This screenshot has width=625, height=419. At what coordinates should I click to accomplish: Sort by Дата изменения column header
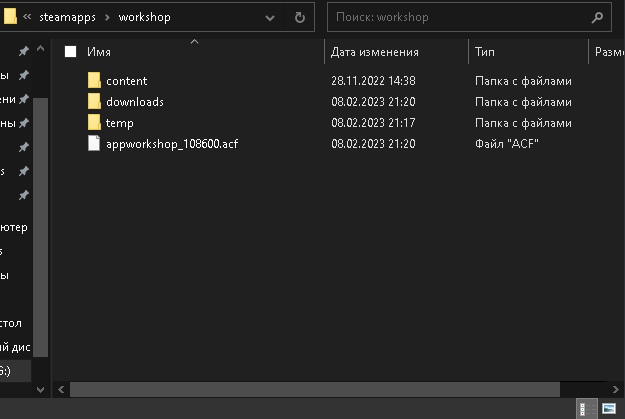[375, 52]
